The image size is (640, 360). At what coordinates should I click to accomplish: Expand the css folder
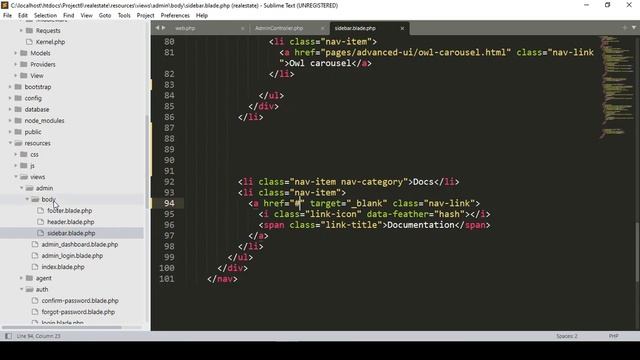16,155
